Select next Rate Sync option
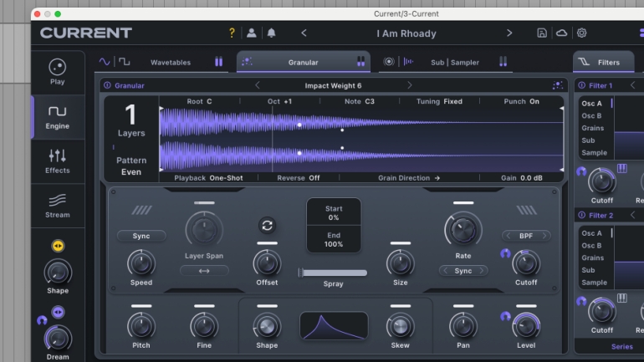 point(482,271)
